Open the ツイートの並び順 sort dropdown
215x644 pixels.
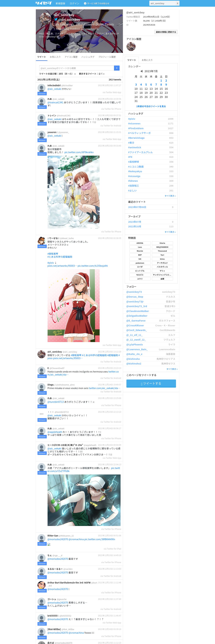57,74
